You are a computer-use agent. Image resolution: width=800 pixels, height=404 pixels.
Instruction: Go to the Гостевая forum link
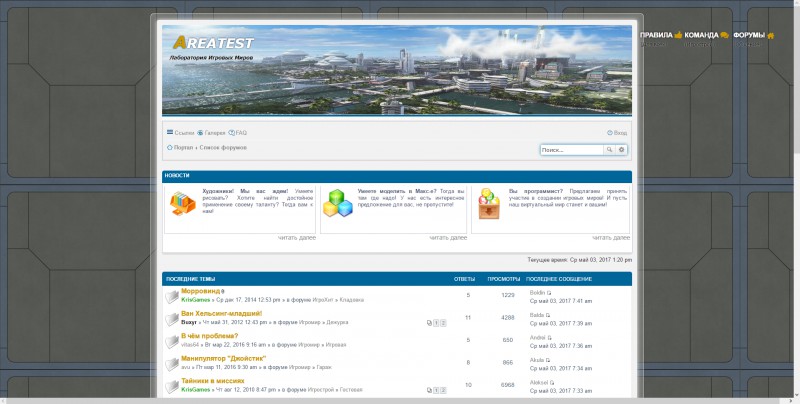tap(351, 390)
